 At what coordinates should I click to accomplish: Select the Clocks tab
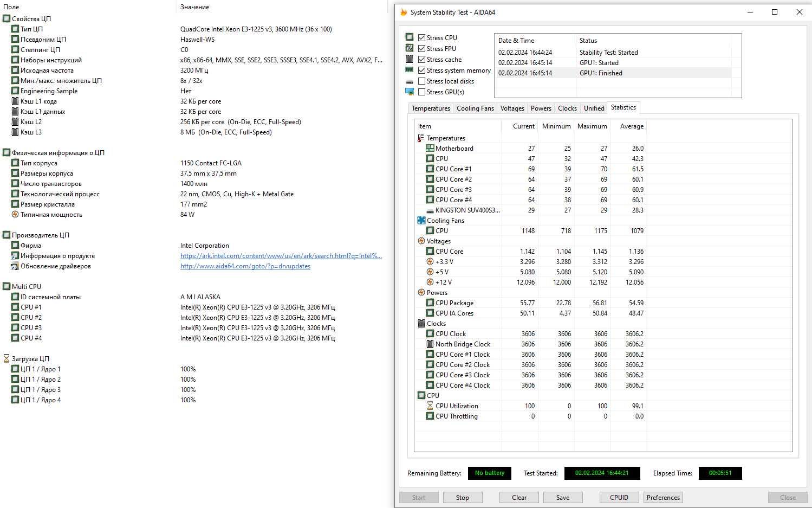point(567,108)
